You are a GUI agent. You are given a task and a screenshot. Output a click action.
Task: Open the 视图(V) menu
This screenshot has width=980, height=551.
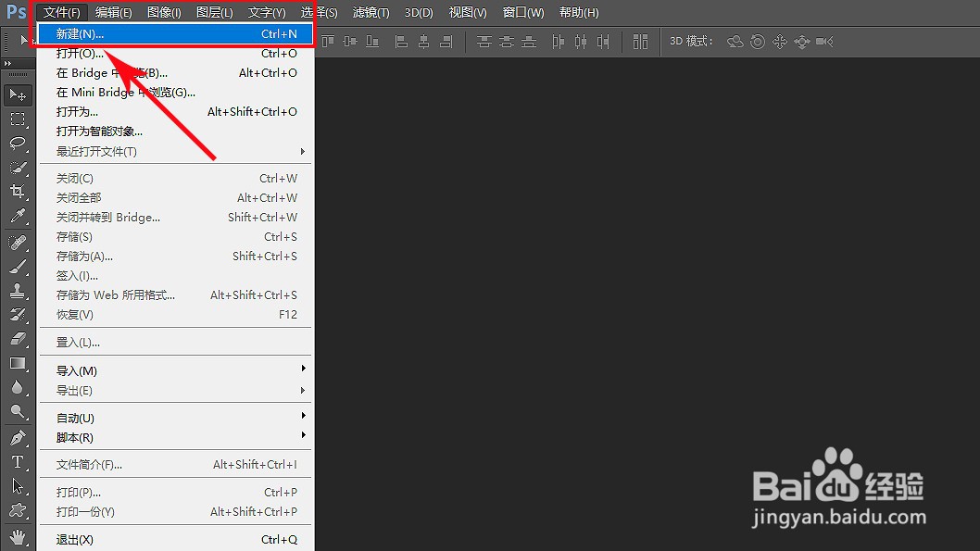(x=468, y=12)
